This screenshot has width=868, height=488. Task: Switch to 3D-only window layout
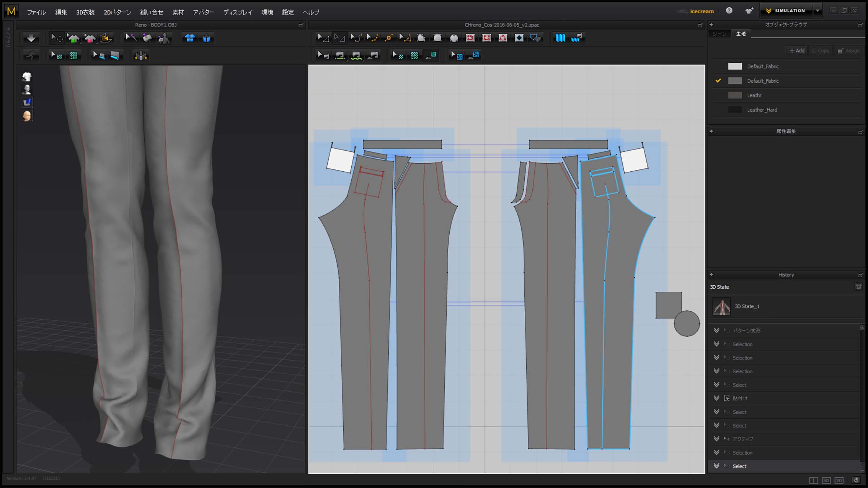(826, 480)
